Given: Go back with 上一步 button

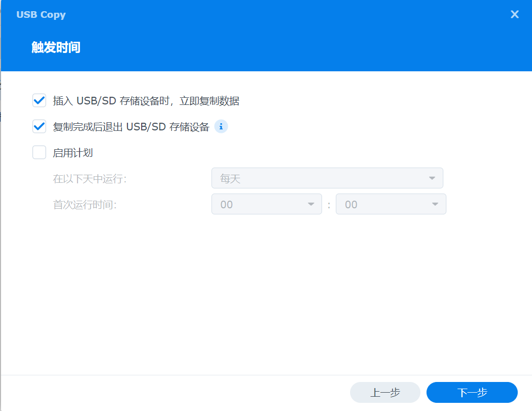Looking at the screenshot, I should pyautogui.click(x=385, y=392).
